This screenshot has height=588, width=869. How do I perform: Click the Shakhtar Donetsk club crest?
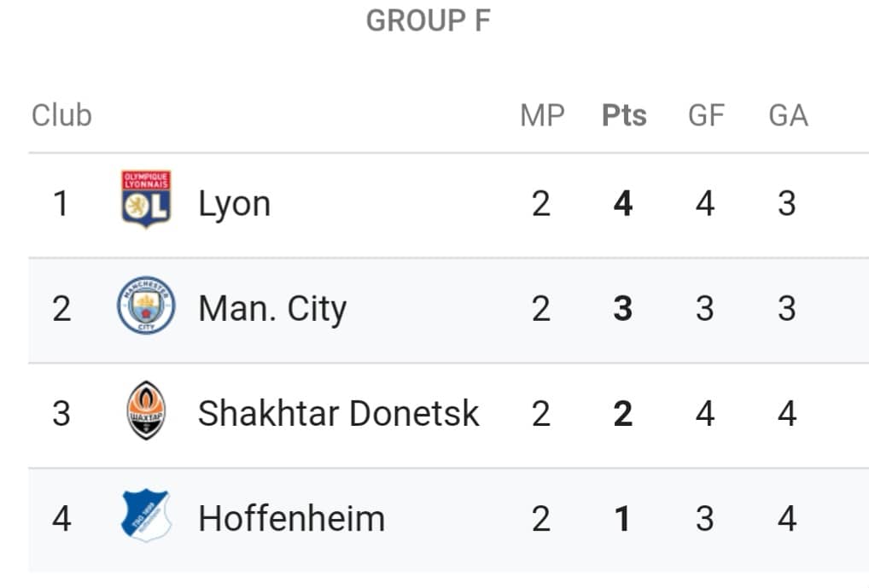(x=146, y=410)
